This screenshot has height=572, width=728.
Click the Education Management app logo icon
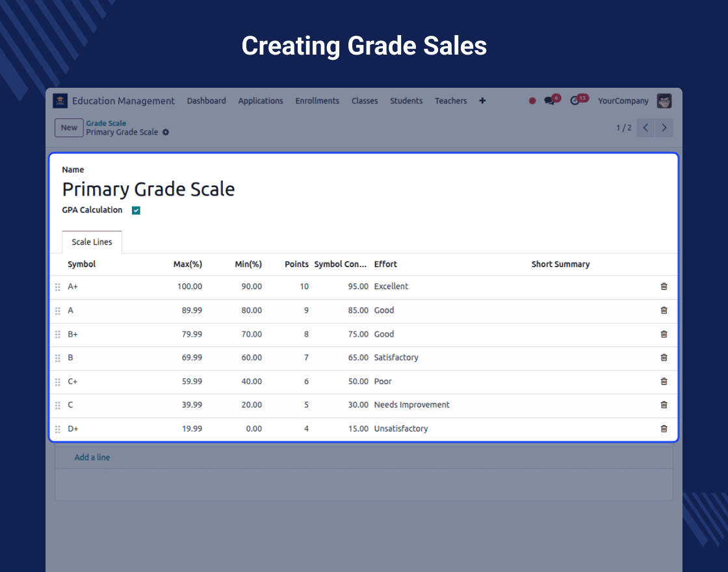pyautogui.click(x=60, y=101)
